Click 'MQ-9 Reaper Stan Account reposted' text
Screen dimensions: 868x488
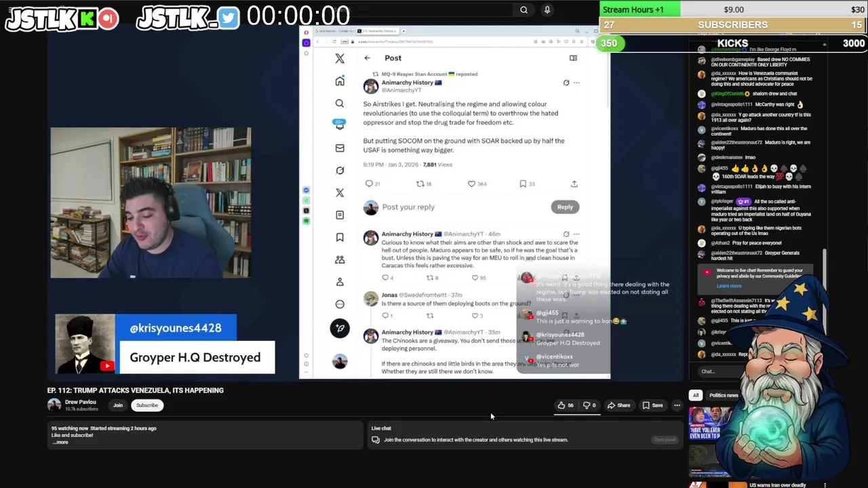pos(429,74)
